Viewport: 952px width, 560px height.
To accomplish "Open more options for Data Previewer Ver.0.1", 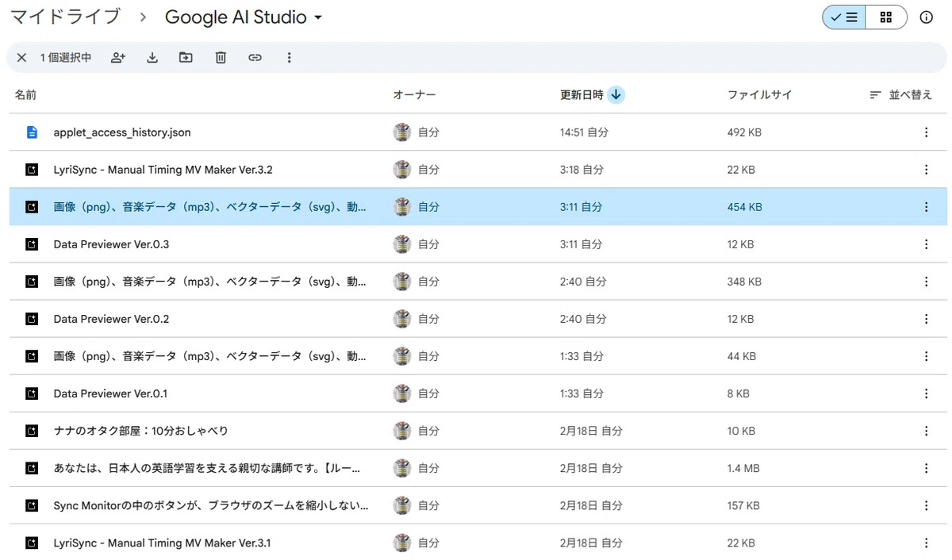I will (926, 393).
